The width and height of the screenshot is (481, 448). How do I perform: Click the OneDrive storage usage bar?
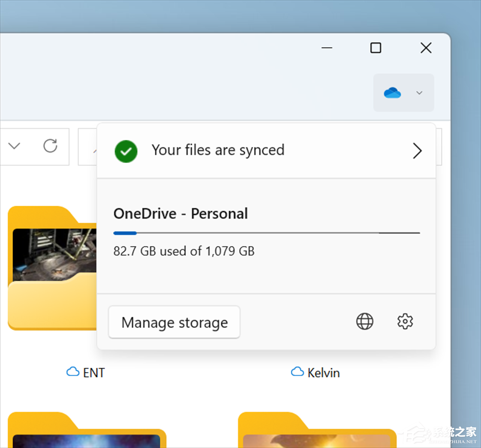pos(266,233)
